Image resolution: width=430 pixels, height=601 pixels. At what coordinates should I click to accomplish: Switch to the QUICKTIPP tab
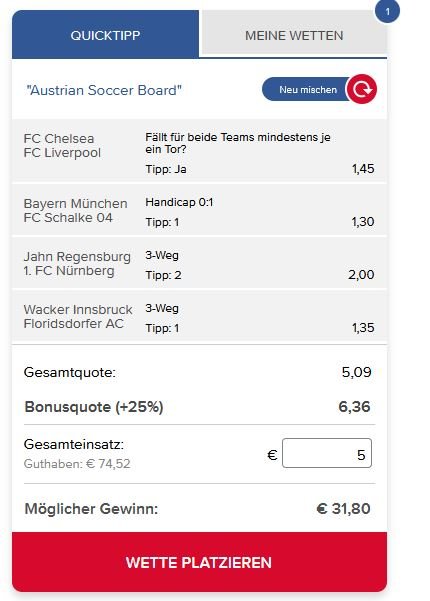click(x=105, y=34)
